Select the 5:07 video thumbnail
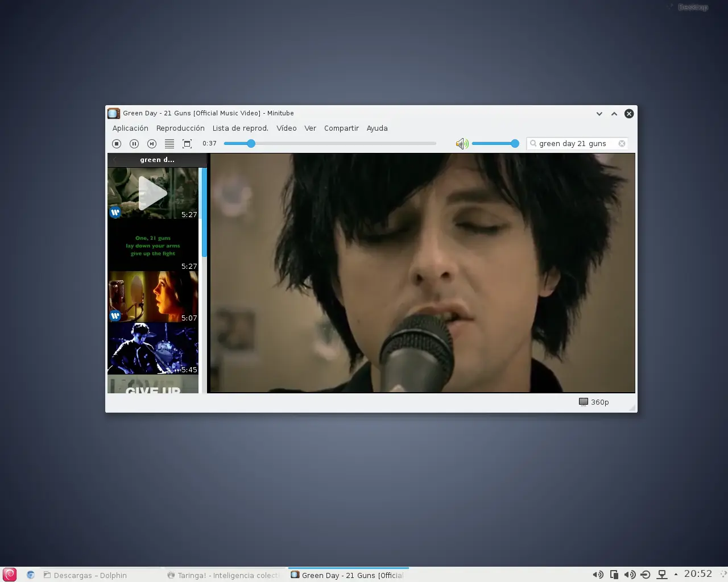 click(153, 297)
